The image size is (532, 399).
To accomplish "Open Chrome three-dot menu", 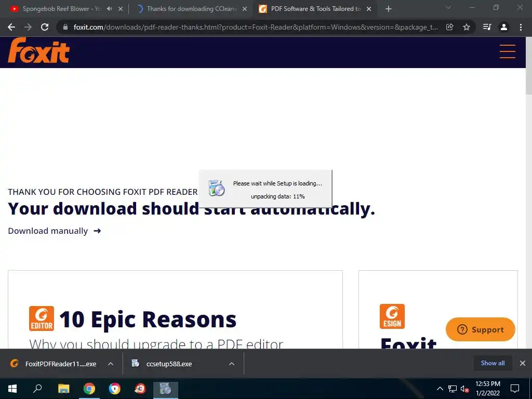I will click(x=521, y=27).
